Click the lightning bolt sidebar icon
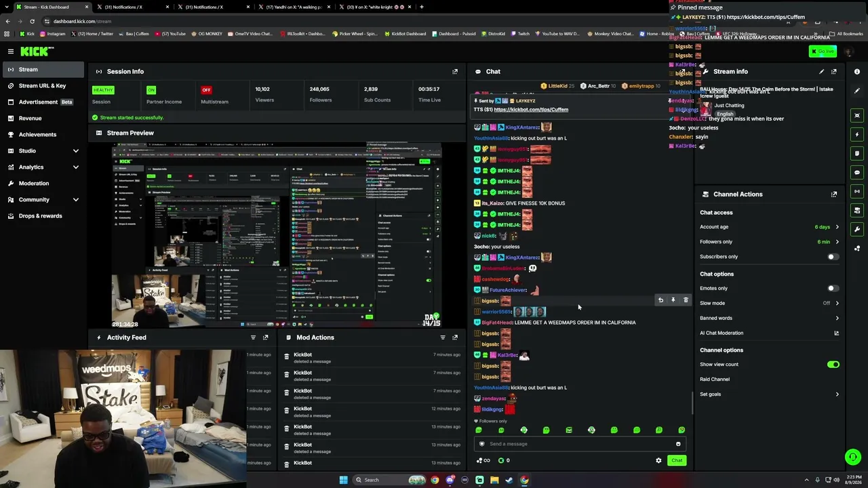868x488 pixels. pos(857,134)
